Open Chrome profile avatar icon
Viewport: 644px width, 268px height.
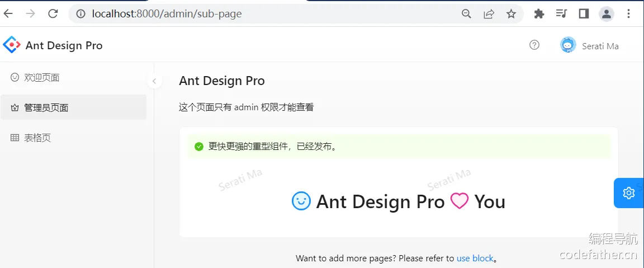(606, 14)
